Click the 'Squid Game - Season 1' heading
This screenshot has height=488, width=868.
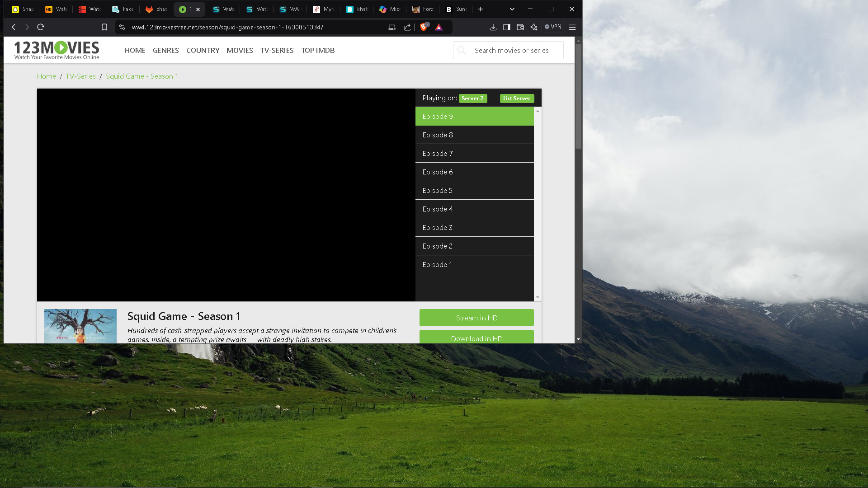tap(184, 316)
